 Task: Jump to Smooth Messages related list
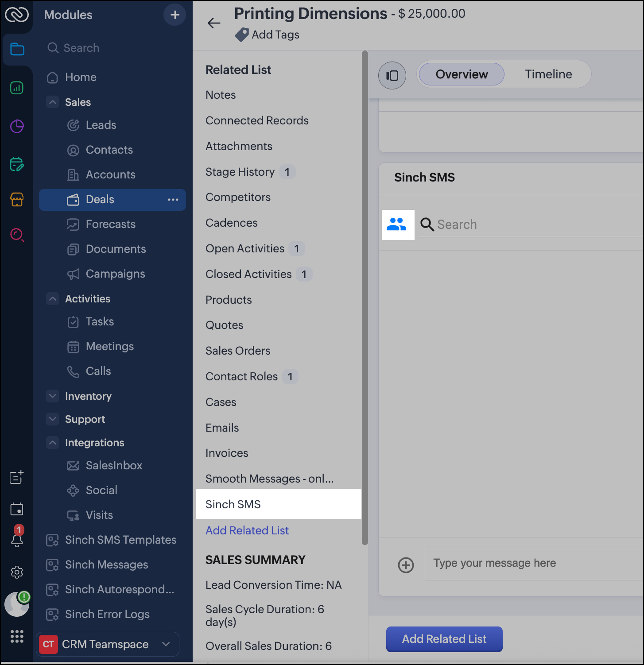coord(270,479)
